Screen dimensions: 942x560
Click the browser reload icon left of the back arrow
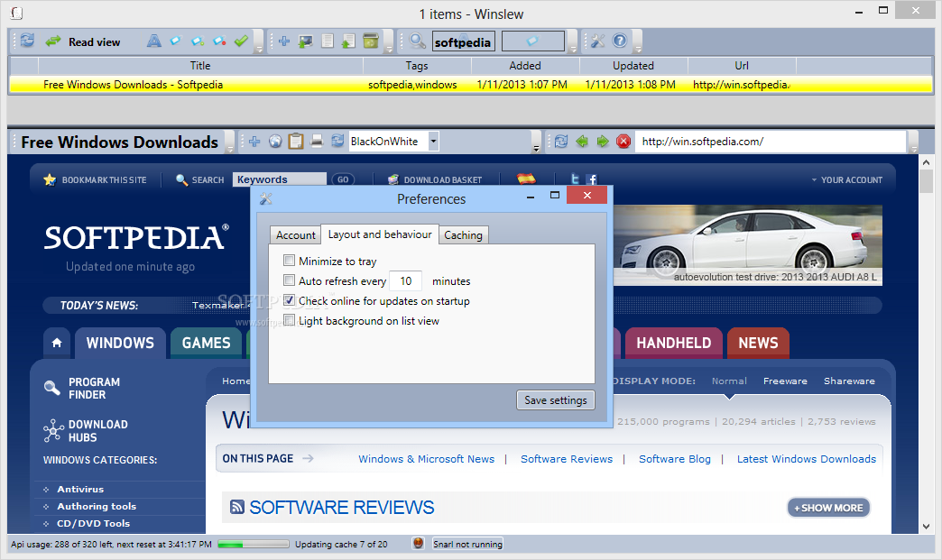click(561, 142)
